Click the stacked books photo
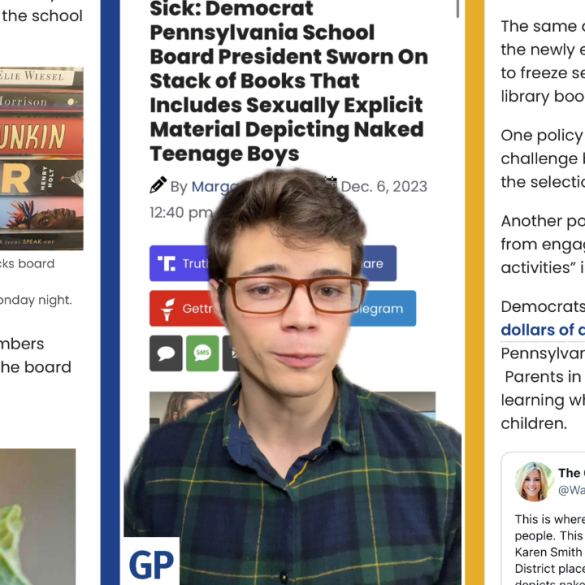The width and height of the screenshot is (585, 585). point(41,159)
